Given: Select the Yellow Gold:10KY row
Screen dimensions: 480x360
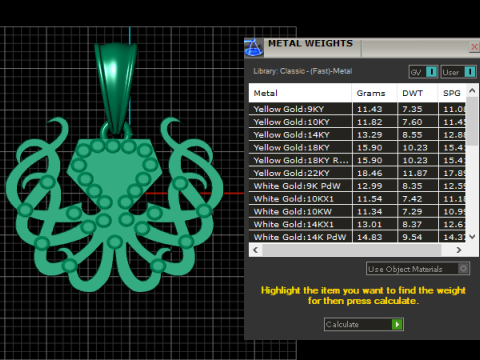Looking at the screenshot, I should point(357,122).
